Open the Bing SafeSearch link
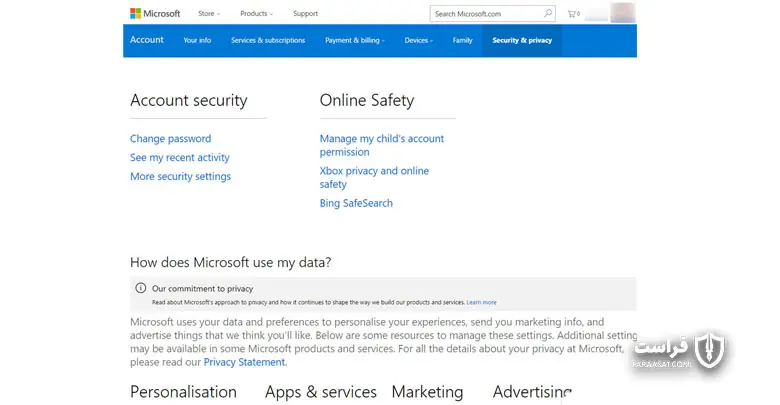This screenshot has width=780, height=405. coord(356,203)
